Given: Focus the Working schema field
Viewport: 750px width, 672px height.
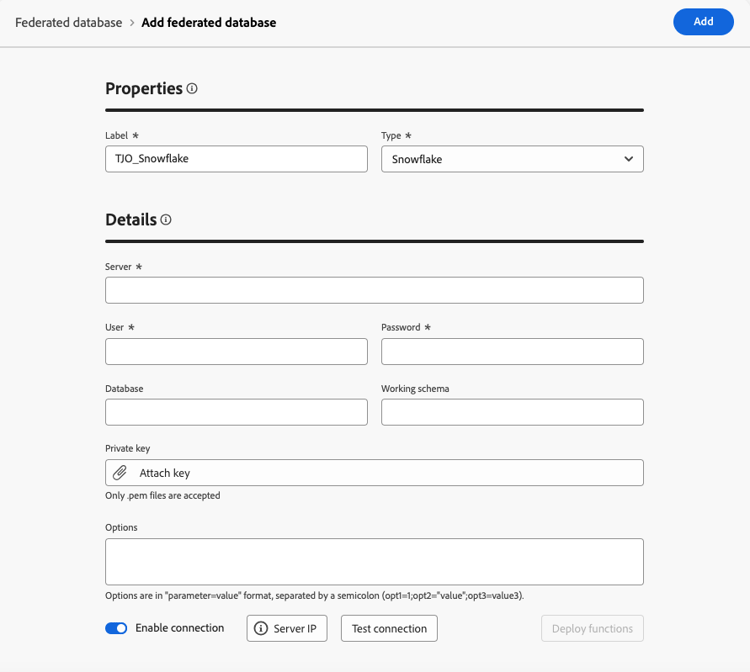Looking at the screenshot, I should point(512,412).
